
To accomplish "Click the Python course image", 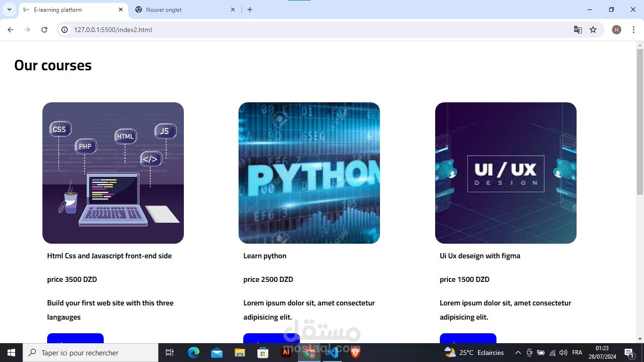I will click(309, 173).
